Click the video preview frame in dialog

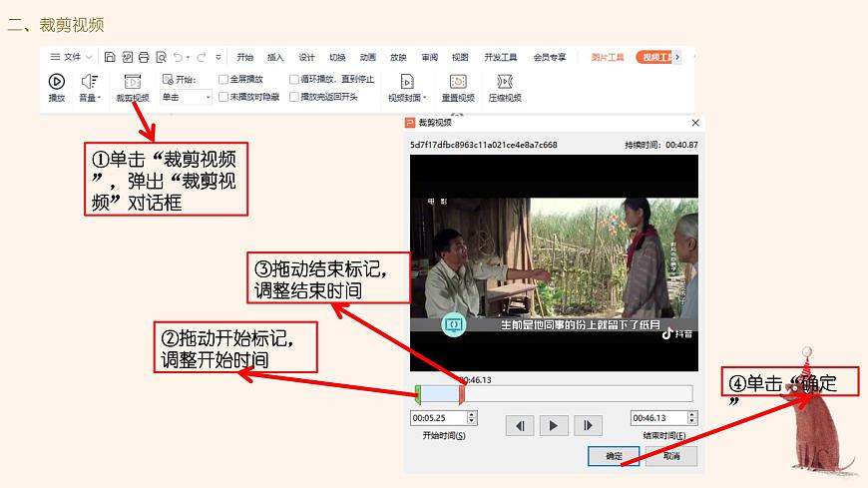pyautogui.click(x=554, y=262)
